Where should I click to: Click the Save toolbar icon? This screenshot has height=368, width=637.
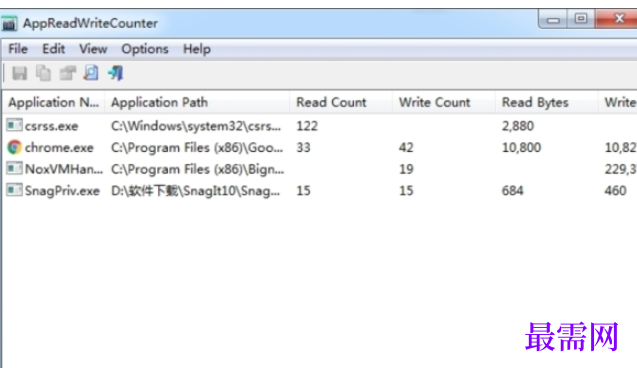(19, 74)
